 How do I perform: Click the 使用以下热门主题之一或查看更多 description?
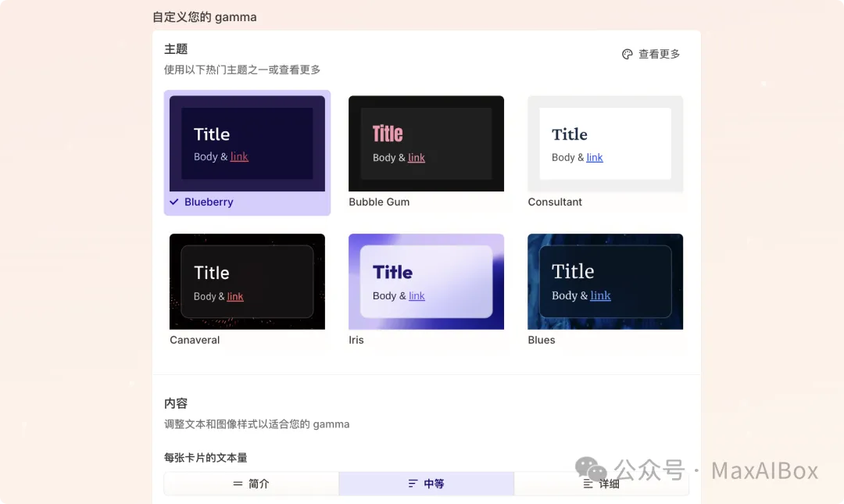[242, 70]
